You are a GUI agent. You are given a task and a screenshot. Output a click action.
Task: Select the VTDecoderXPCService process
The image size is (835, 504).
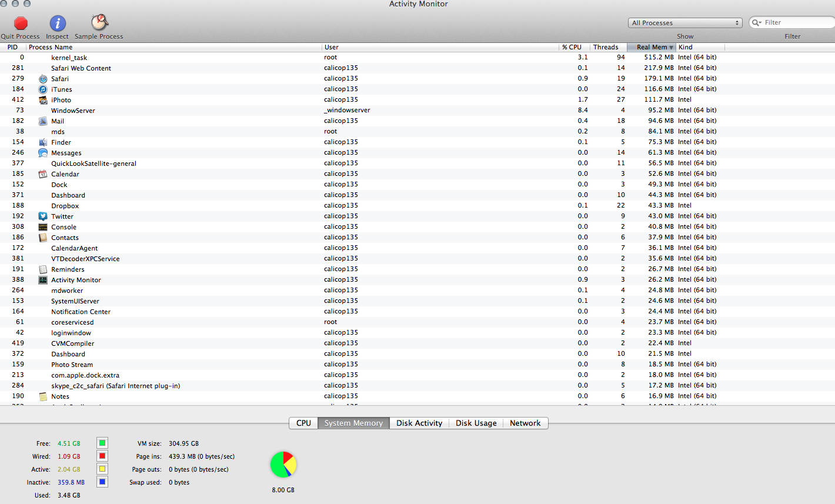tap(417, 258)
